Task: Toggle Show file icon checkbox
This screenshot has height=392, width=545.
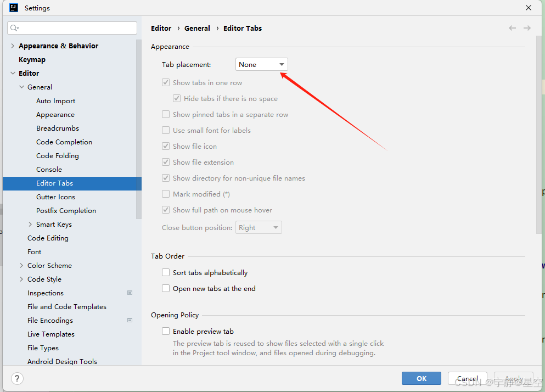Action: (166, 146)
